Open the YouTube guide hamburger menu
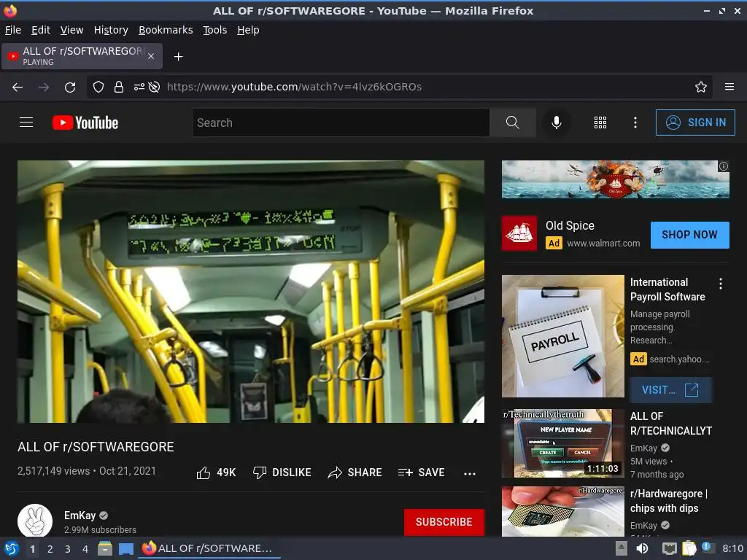Screen dimensions: 747x560 [26, 122]
